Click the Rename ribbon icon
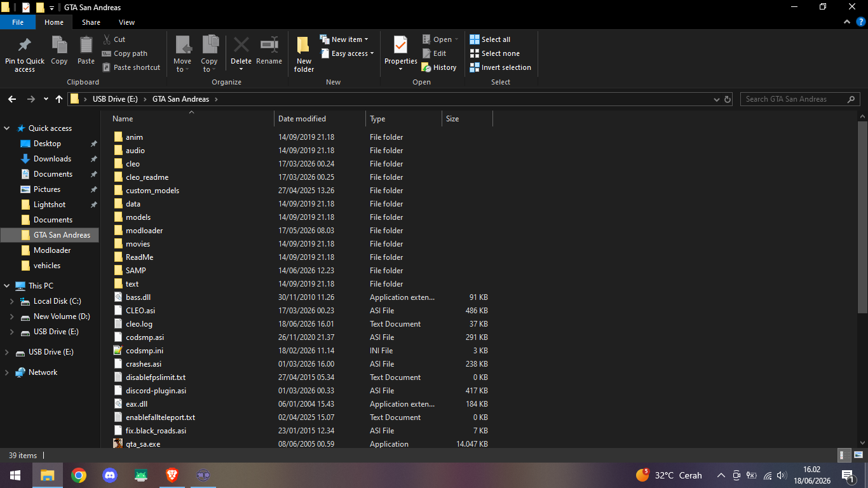Screen dimensions: 868x488 tap(269, 44)
